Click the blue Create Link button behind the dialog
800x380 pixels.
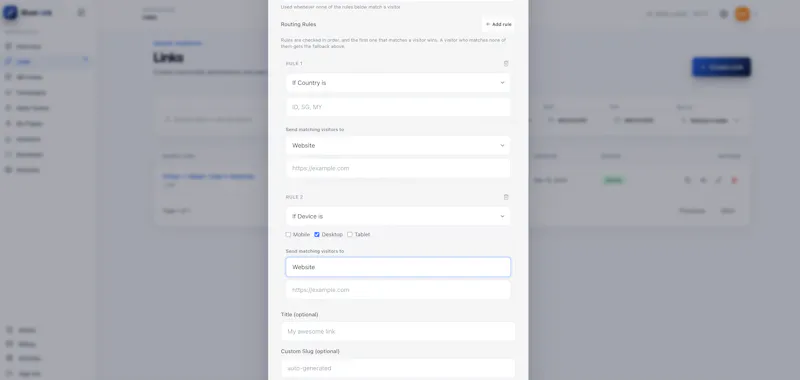(721, 67)
